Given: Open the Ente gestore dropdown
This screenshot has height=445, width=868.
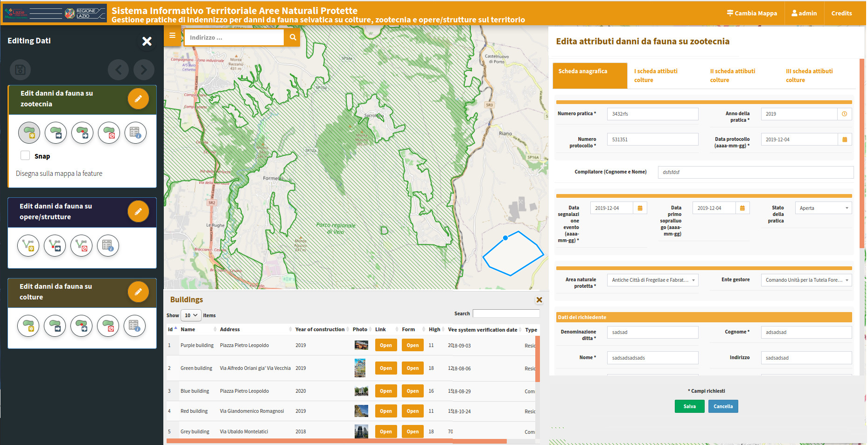Looking at the screenshot, I should [806, 280].
